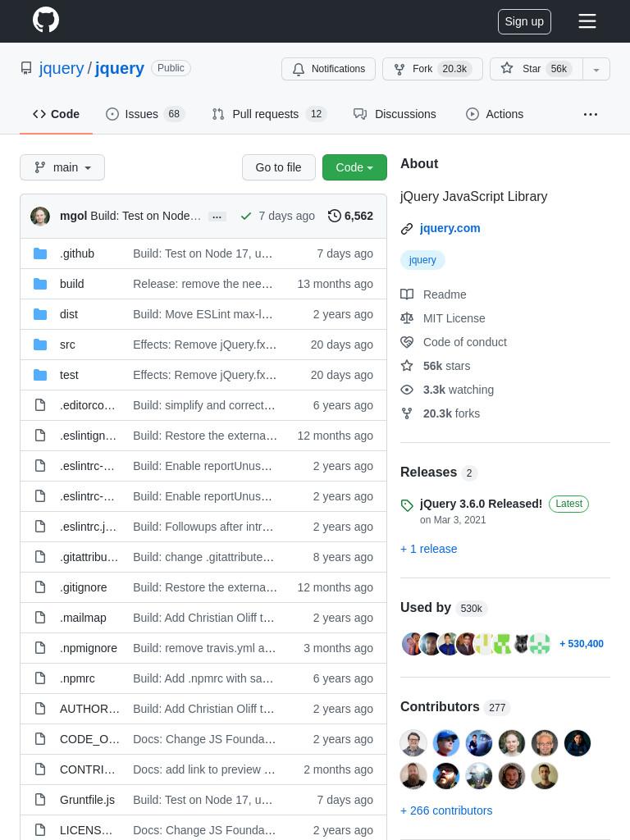Open the .gitattributes commit message link
Image resolution: width=630 pixels, height=840 pixels.
click(x=203, y=557)
